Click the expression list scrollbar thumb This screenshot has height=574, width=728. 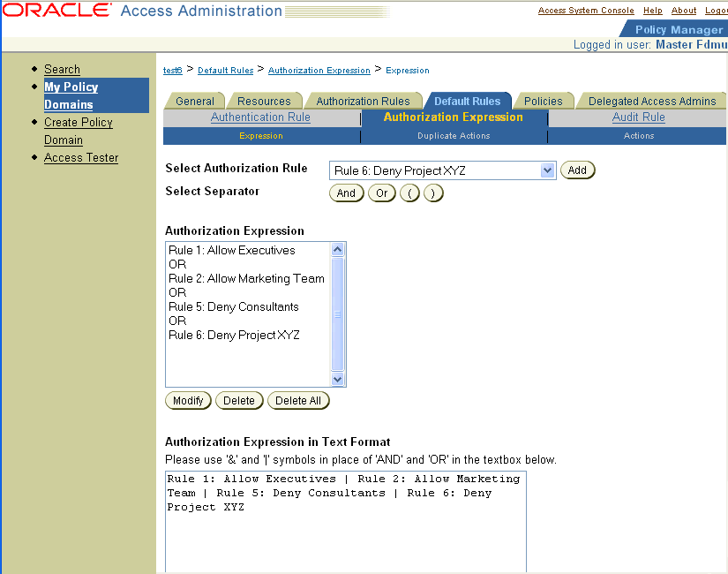(x=338, y=314)
